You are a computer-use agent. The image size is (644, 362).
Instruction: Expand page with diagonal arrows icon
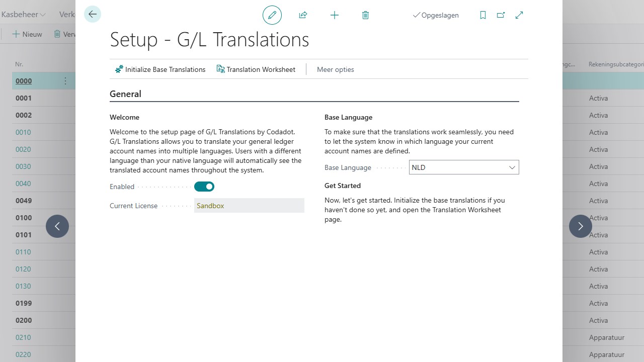519,15
